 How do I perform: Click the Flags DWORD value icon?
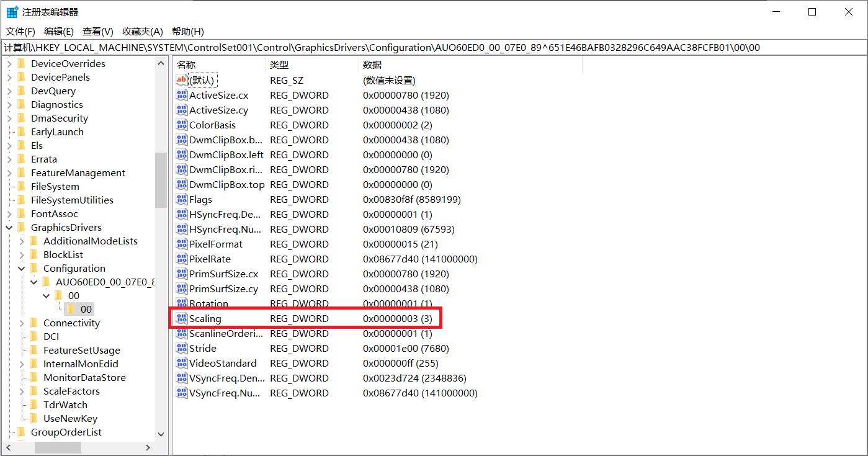pos(182,199)
